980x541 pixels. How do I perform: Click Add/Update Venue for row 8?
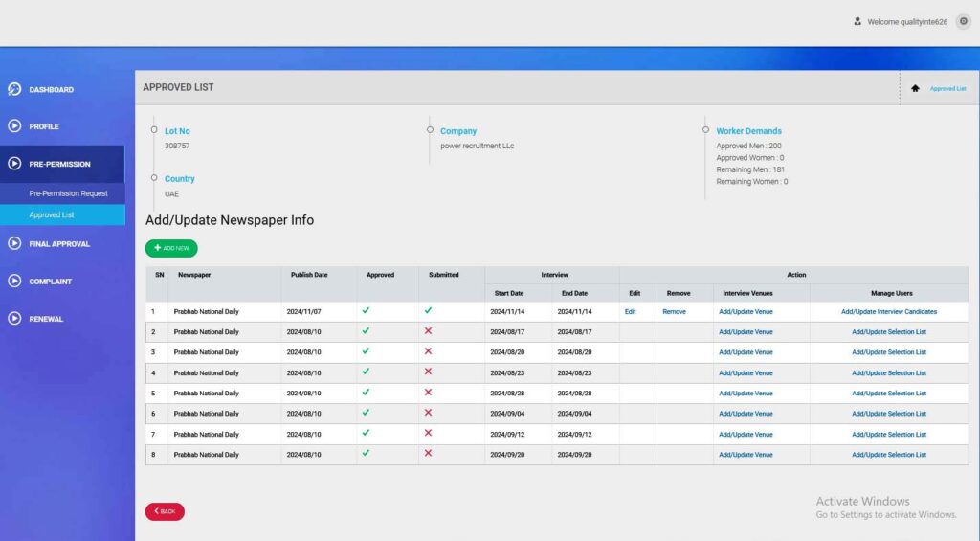pyautogui.click(x=746, y=455)
